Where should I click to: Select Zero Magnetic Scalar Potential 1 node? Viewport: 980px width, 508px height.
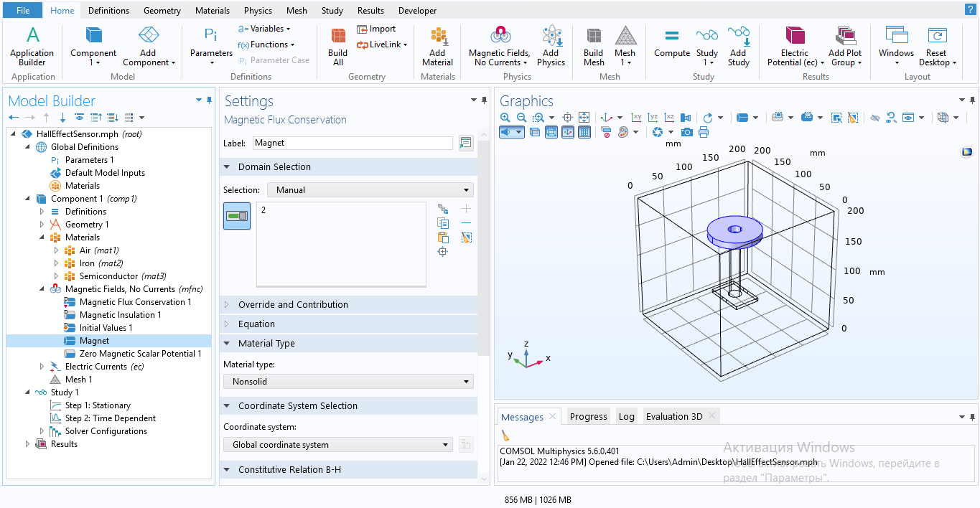click(x=140, y=354)
